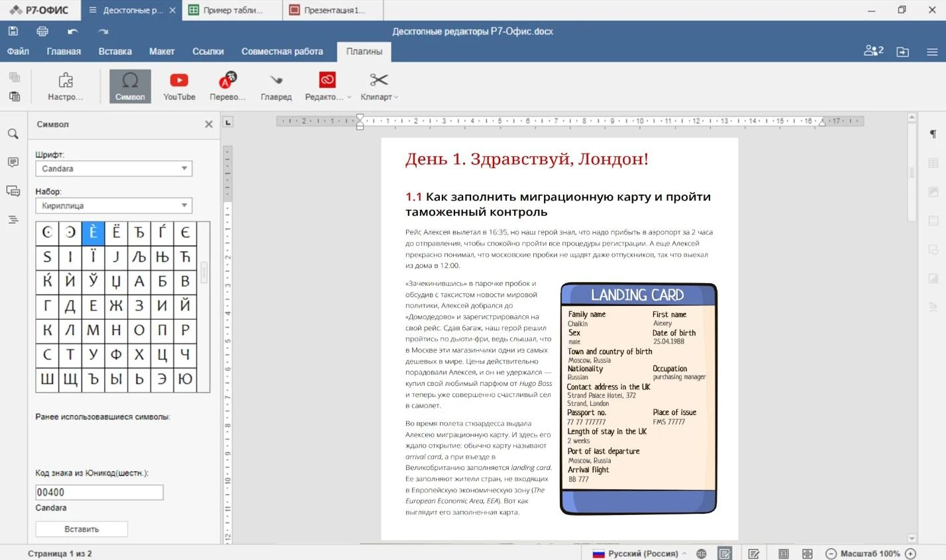This screenshot has width=946, height=560.
Task: Click the Paste icon in the toolbar
Action: click(x=15, y=96)
